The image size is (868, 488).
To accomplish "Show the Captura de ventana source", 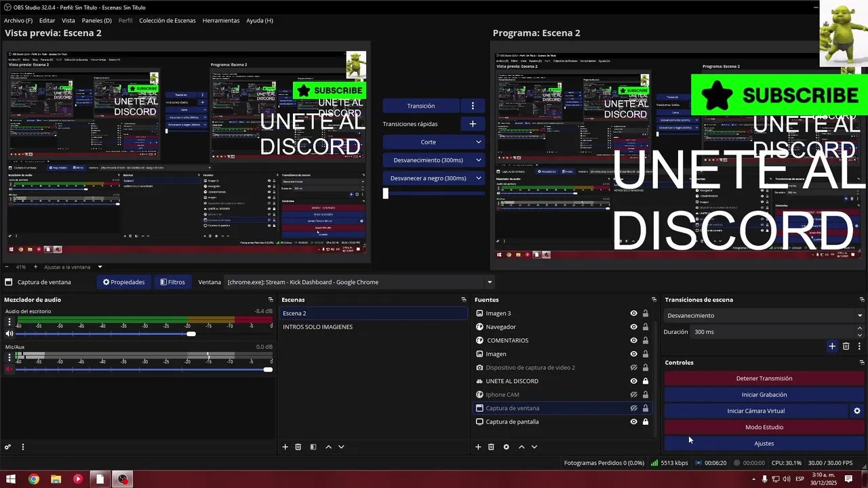I will 633,408.
